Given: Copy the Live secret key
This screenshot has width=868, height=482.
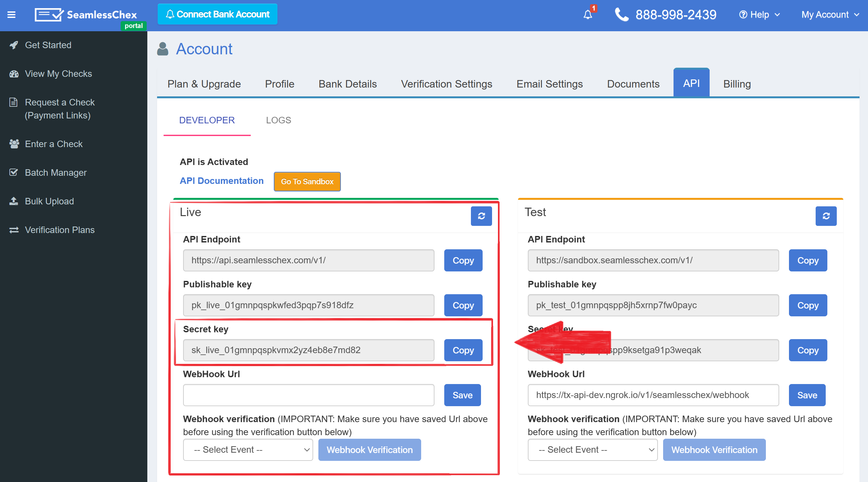Looking at the screenshot, I should pyautogui.click(x=463, y=350).
